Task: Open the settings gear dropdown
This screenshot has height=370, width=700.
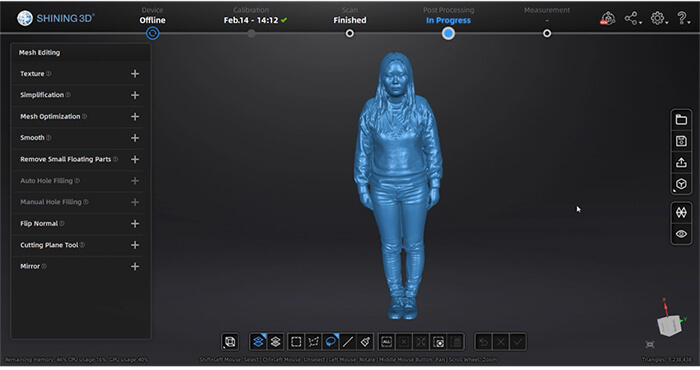Action: 658,18
